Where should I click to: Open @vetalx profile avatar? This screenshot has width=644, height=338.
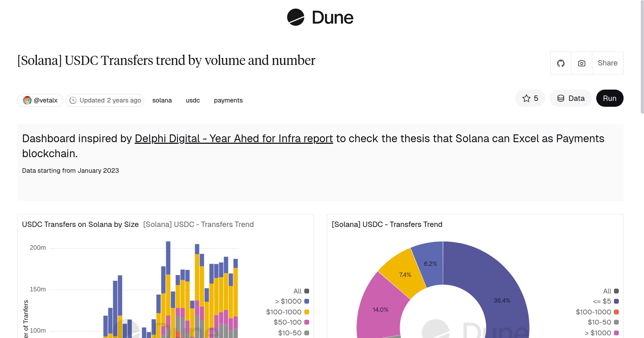(x=27, y=100)
